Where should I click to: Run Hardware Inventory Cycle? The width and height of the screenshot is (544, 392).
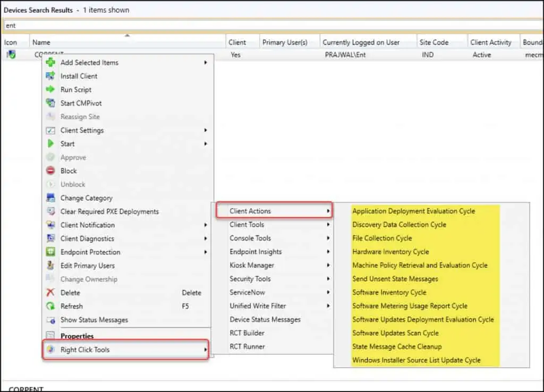390,251
